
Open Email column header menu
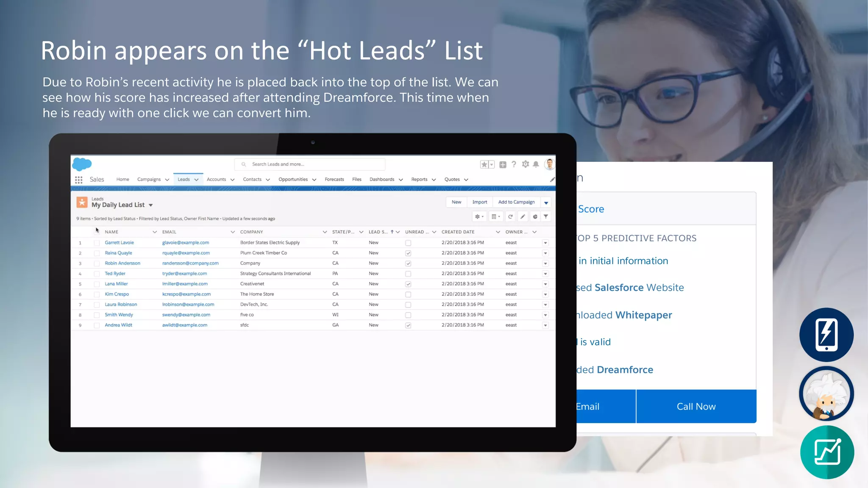coord(233,232)
